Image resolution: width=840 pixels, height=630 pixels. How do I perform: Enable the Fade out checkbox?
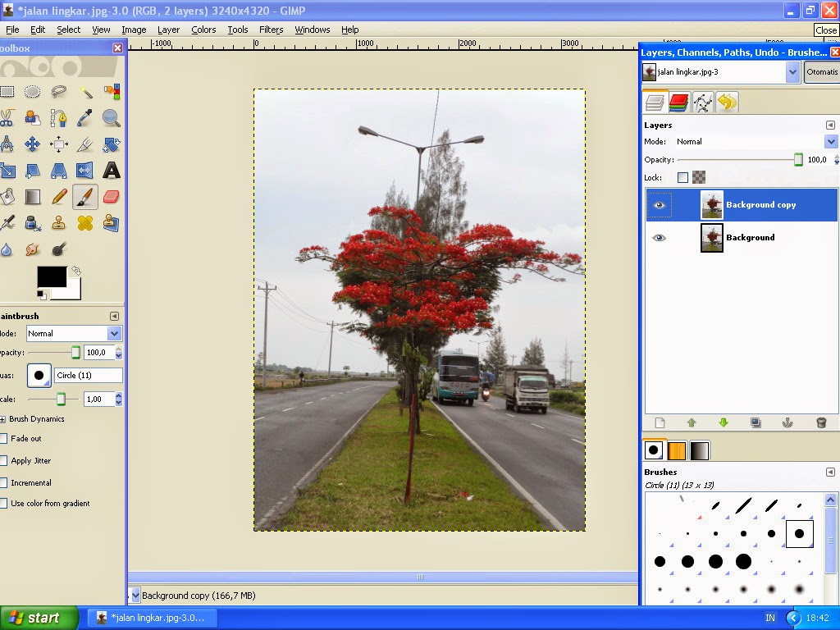tap(4, 439)
